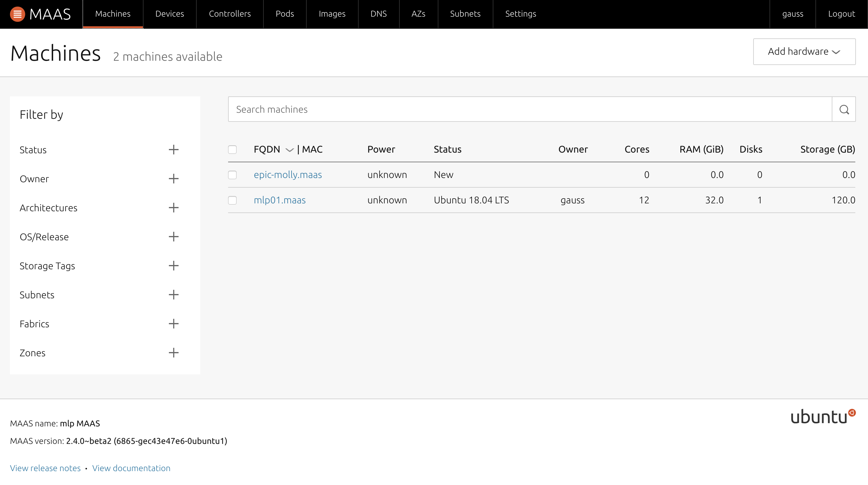
Task: Expand the Owner filter plus icon
Action: (x=173, y=179)
